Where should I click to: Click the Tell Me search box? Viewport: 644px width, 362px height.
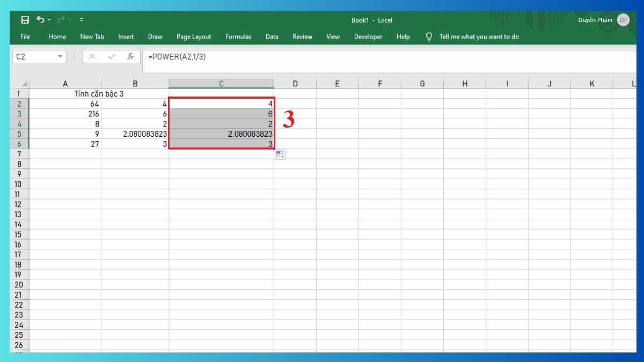[x=478, y=36]
